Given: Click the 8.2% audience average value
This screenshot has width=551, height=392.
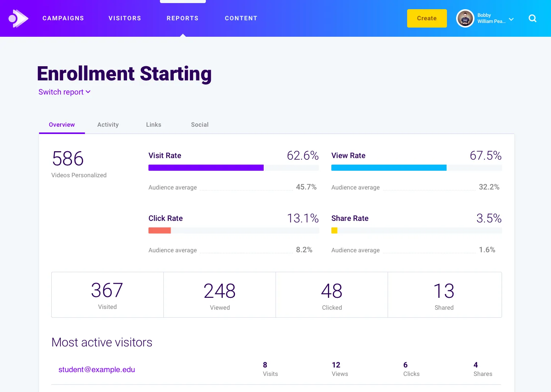Looking at the screenshot, I should click(x=304, y=250).
